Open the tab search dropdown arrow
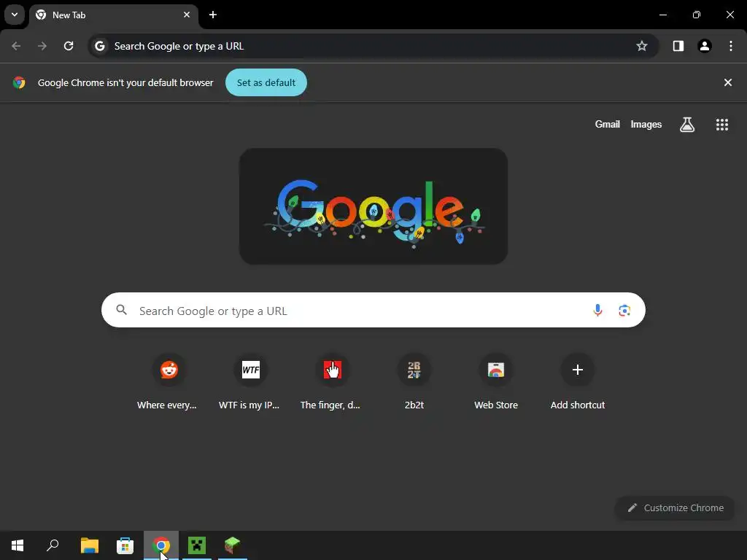747x560 pixels. point(15,15)
